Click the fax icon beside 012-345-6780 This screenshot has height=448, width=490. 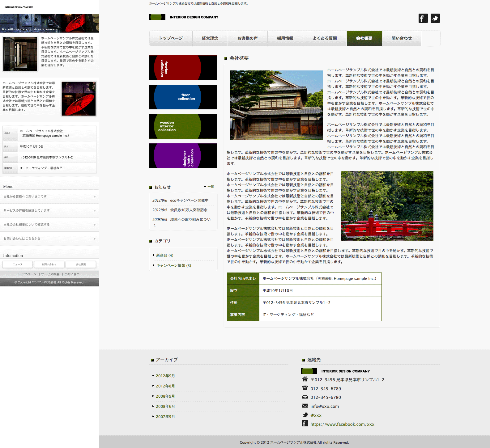[x=305, y=397]
